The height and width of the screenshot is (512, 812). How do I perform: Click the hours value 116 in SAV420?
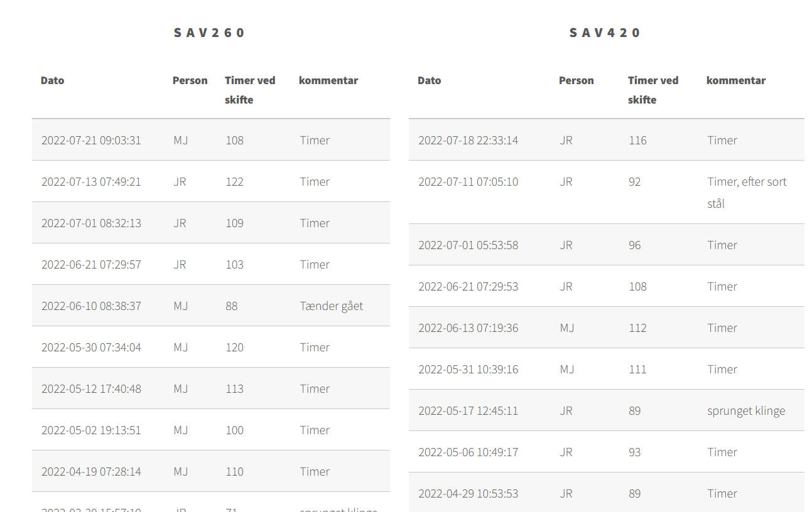coord(637,140)
